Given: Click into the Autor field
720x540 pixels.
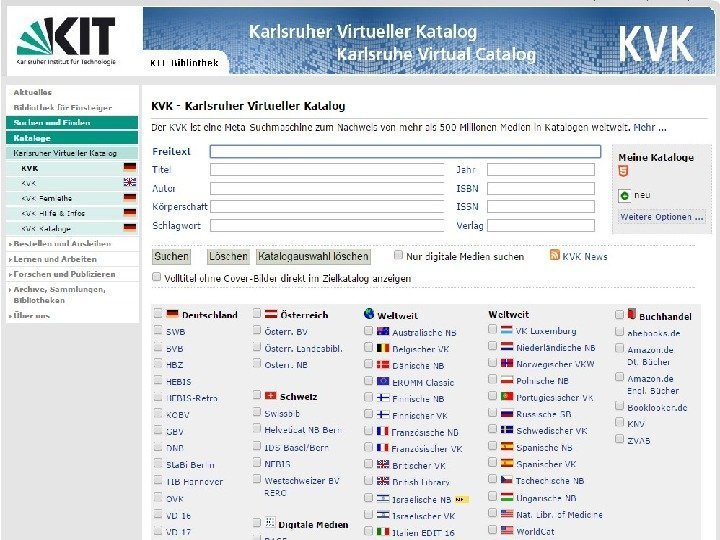Looking at the screenshot, I should (327, 188).
